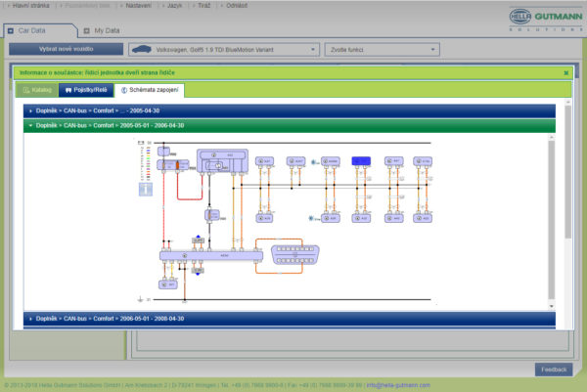This screenshot has width=587, height=392.
Task: Click the Feedback button
Action: coord(552,369)
